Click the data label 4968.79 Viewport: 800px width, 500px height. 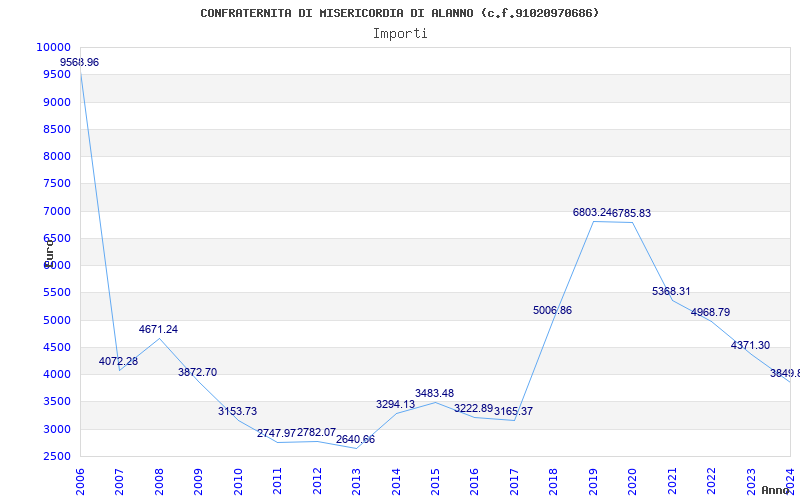[x=710, y=312]
